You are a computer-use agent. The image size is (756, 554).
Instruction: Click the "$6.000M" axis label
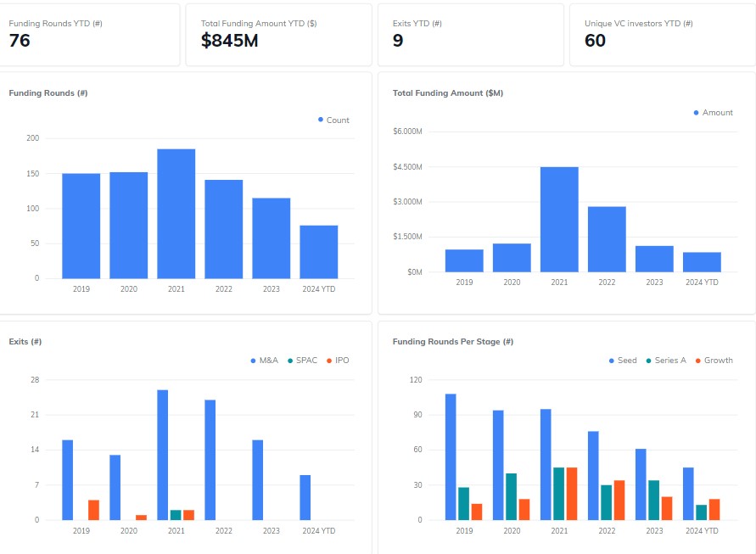(407, 132)
